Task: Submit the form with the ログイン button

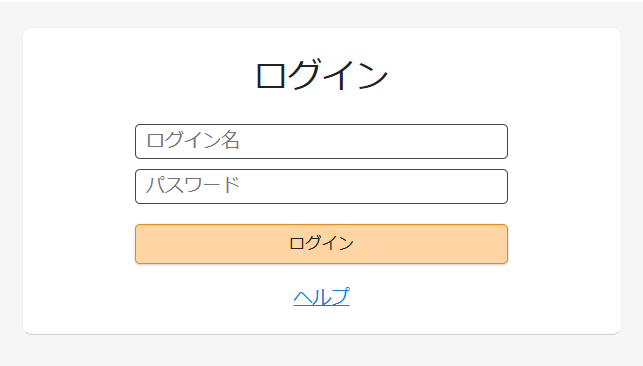Action: click(321, 244)
